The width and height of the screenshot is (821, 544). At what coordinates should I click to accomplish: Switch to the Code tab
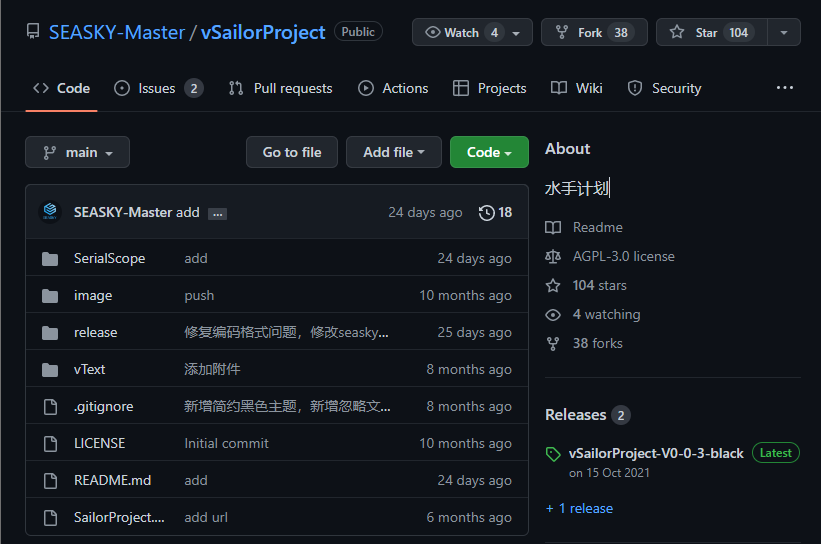coord(61,88)
